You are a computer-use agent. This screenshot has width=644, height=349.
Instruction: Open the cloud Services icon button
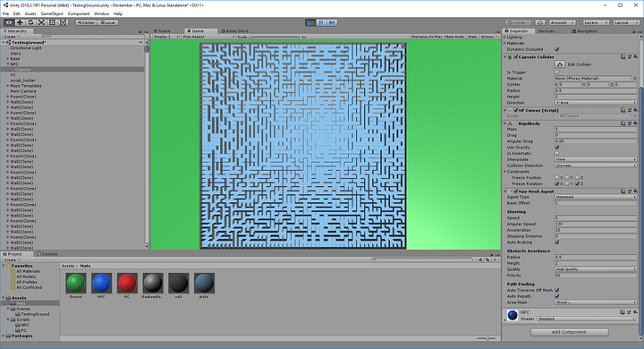click(x=540, y=22)
